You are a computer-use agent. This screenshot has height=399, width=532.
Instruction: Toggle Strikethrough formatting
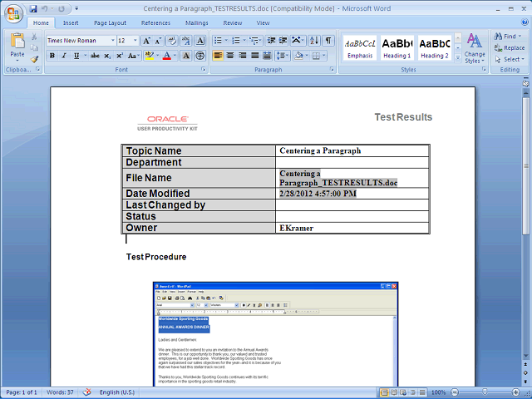pos(95,56)
